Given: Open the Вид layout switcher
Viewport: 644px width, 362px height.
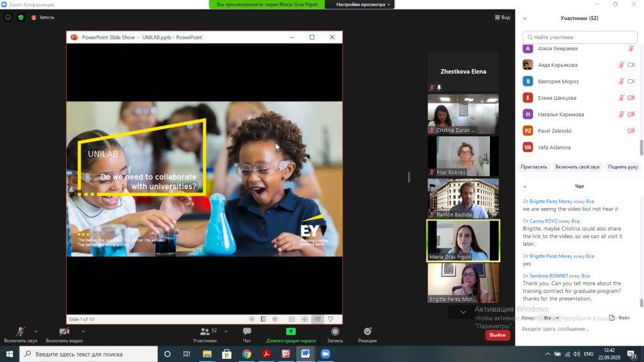Looking at the screenshot, I should click(502, 17).
